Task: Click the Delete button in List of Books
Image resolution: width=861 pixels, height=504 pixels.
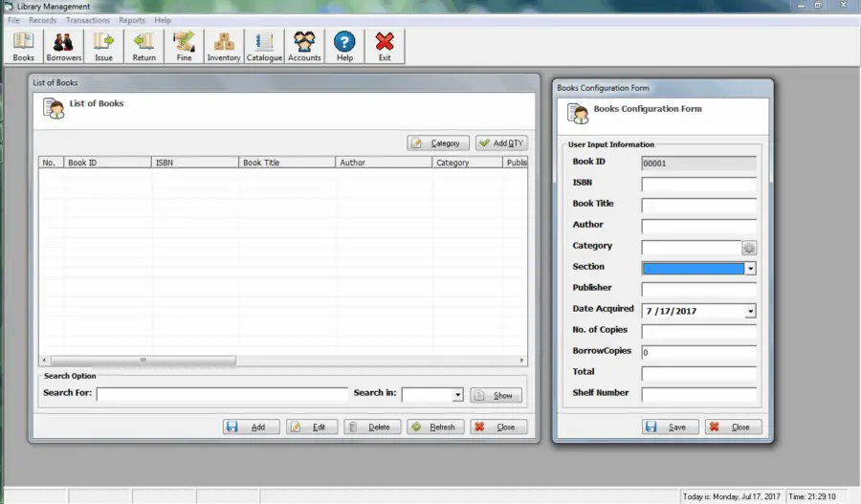Action: click(x=372, y=427)
